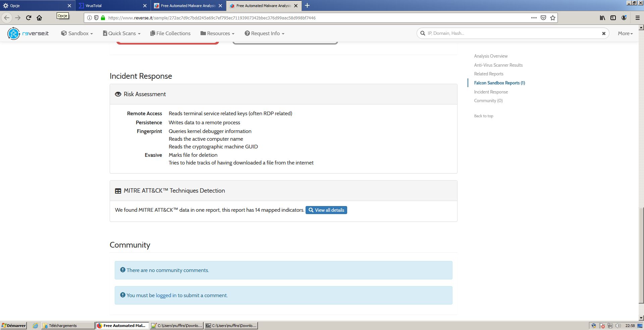This screenshot has width=644, height=330.
Task: Open the Firefox hamburger menu
Action: coord(638,18)
